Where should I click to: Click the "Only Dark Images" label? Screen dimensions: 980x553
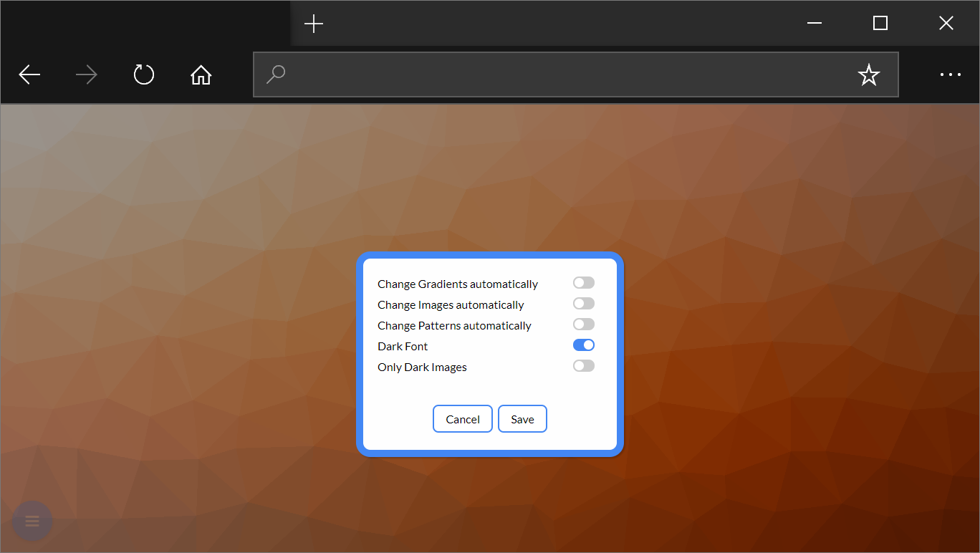(422, 367)
